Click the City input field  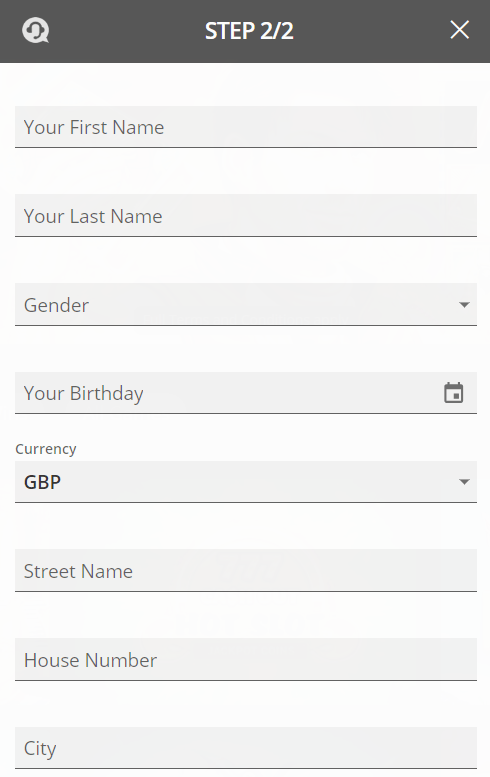pos(246,748)
